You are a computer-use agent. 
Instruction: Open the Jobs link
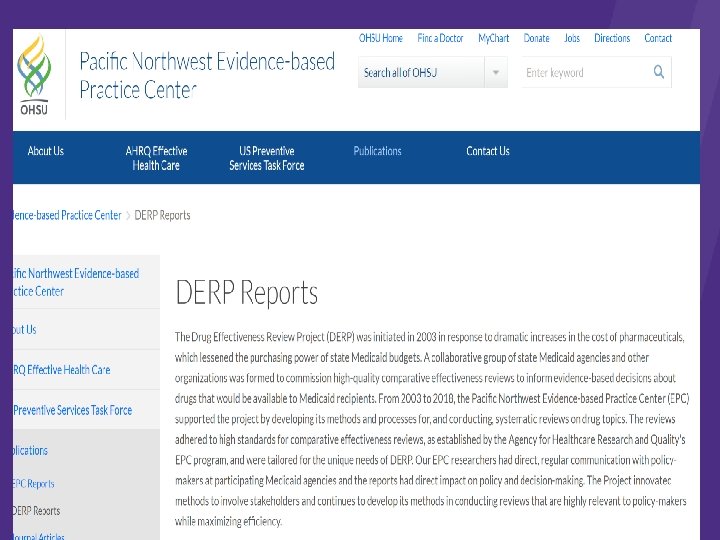click(x=572, y=38)
